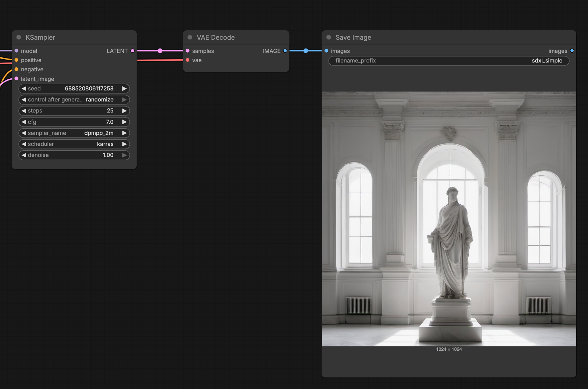Select the KSampler node title
The height and width of the screenshot is (389, 588).
40,38
